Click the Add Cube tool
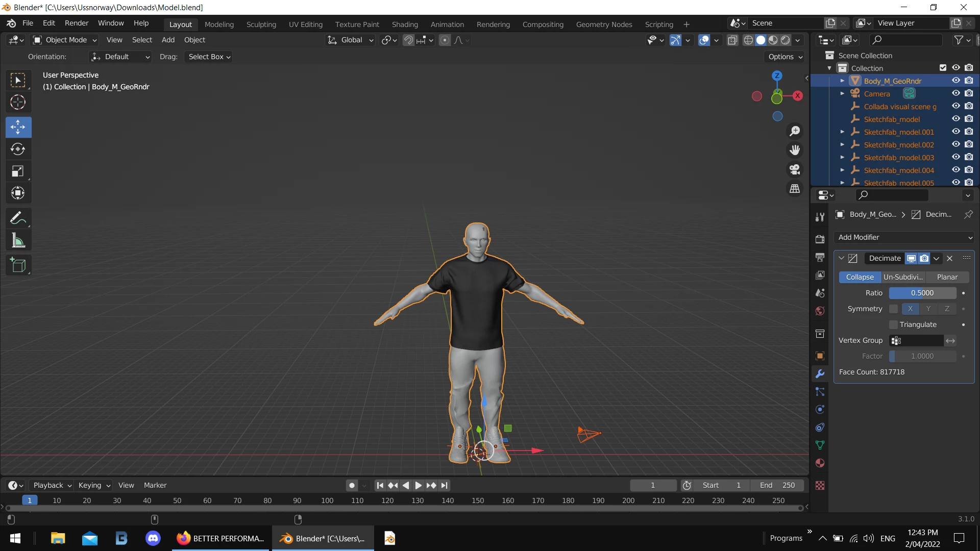Image resolution: width=980 pixels, height=551 pixels. [x=18, y=265]
